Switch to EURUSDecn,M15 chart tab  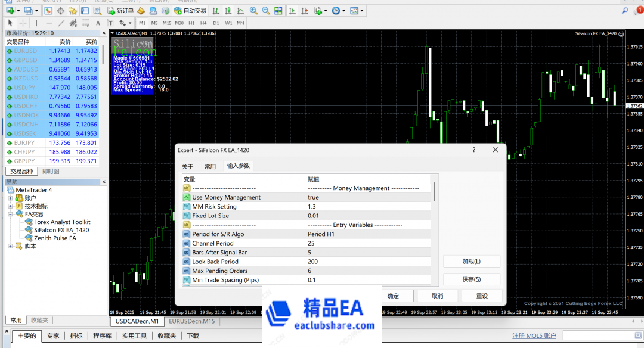(x=191, y=321)
